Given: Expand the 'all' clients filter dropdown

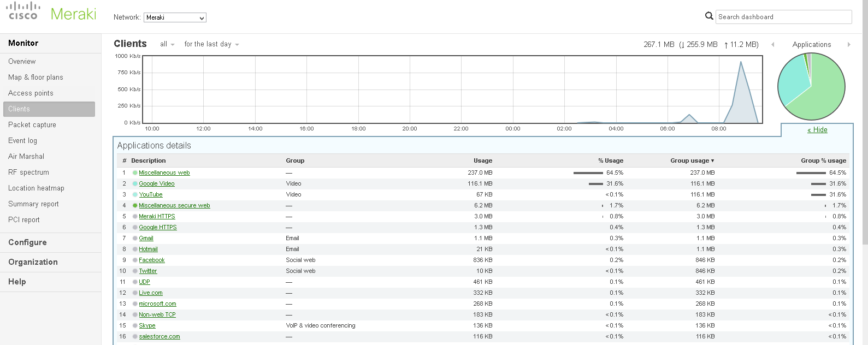Looking at the screenshot, I should 167,44.
